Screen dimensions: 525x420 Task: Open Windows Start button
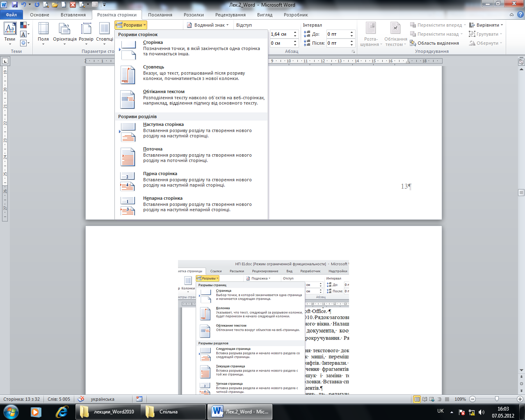pyautogui.click(x=10, y=412)
